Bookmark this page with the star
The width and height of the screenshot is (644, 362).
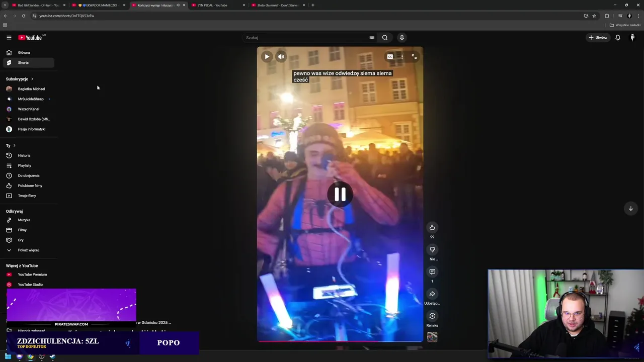tap(594, 16)
